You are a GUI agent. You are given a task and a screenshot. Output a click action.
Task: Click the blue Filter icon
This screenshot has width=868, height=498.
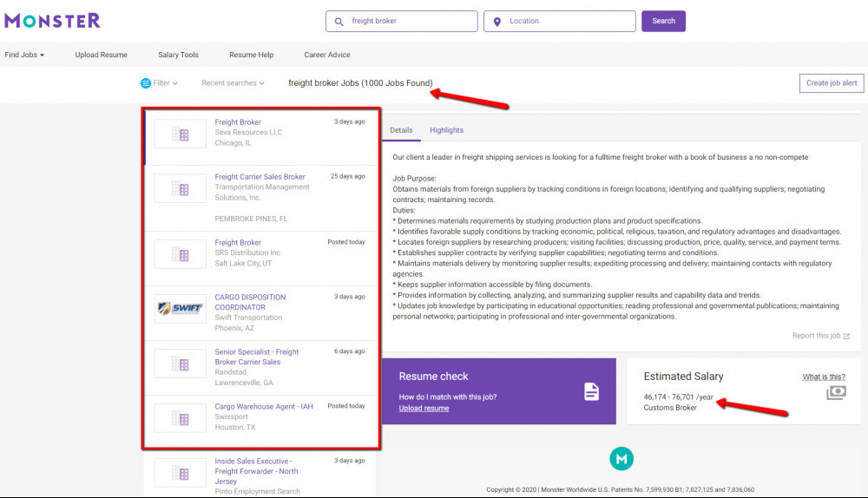pos(146,83)
